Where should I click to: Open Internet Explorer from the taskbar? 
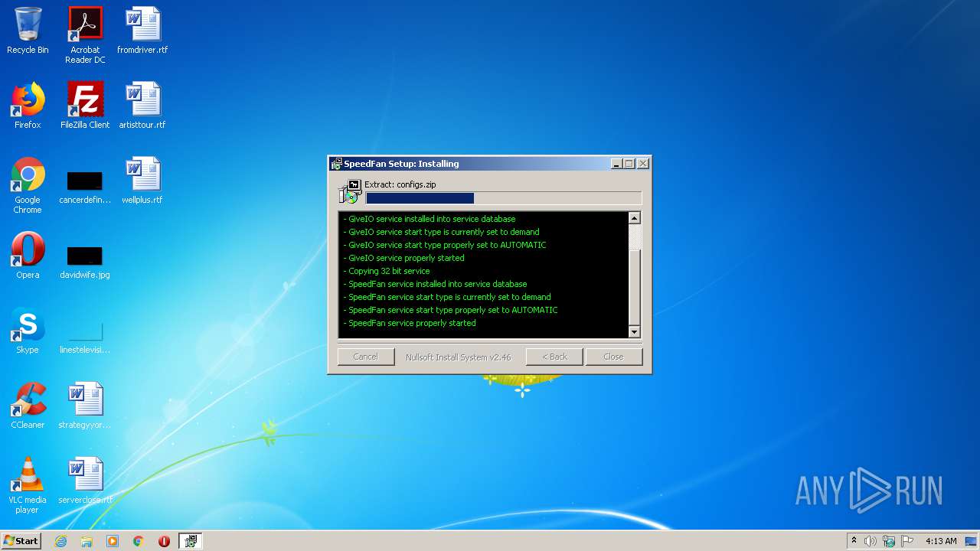(61, 541)
